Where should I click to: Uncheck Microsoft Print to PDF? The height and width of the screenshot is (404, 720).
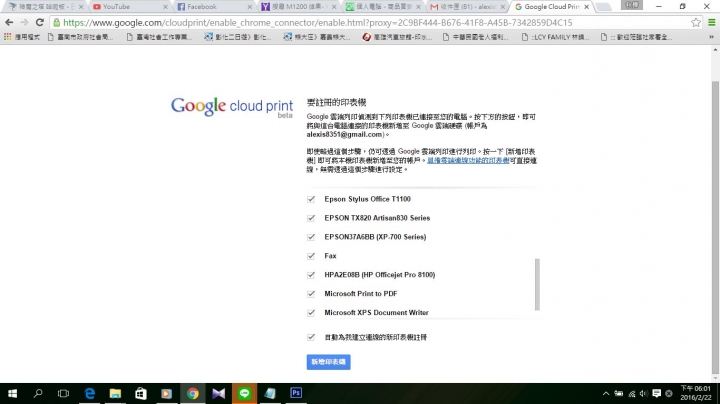[311, 293]
